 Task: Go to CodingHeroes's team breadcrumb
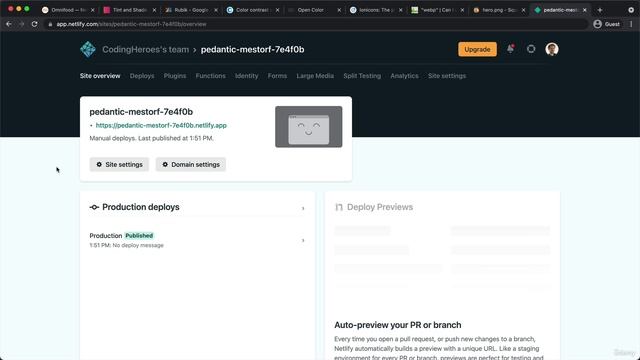[x=146, y=49]
